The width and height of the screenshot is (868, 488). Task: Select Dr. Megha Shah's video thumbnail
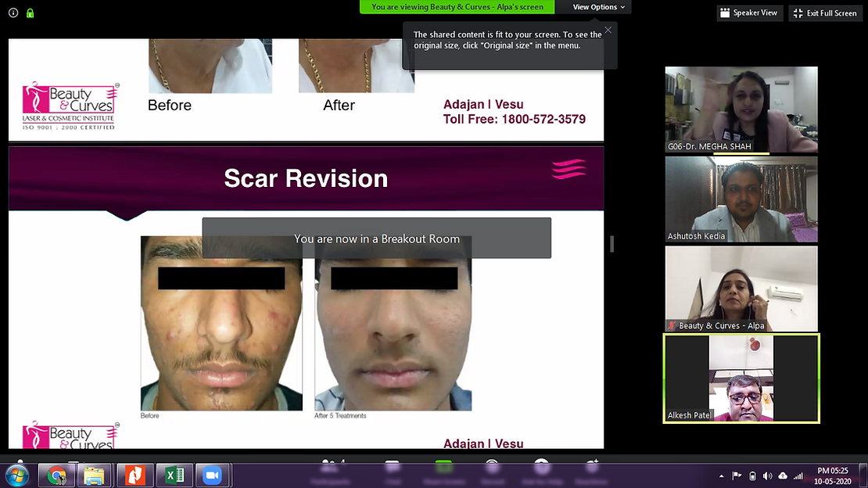point(741,109)
